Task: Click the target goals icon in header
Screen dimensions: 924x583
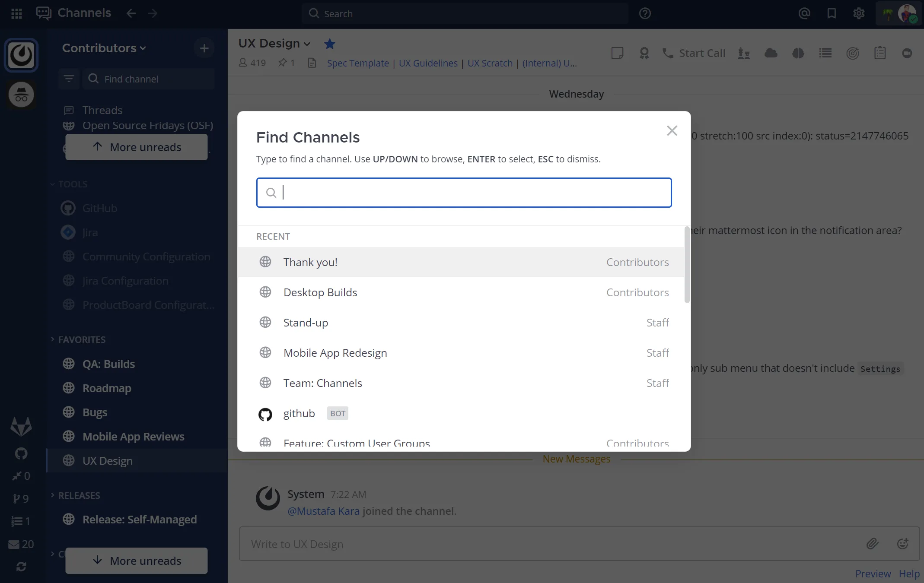Action: pyautogui.click(x=853, y=53)
